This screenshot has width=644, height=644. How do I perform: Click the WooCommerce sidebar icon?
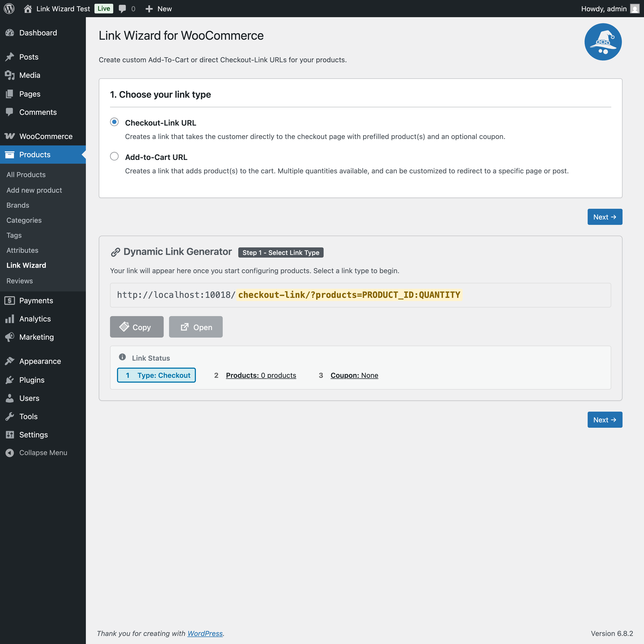10,136
